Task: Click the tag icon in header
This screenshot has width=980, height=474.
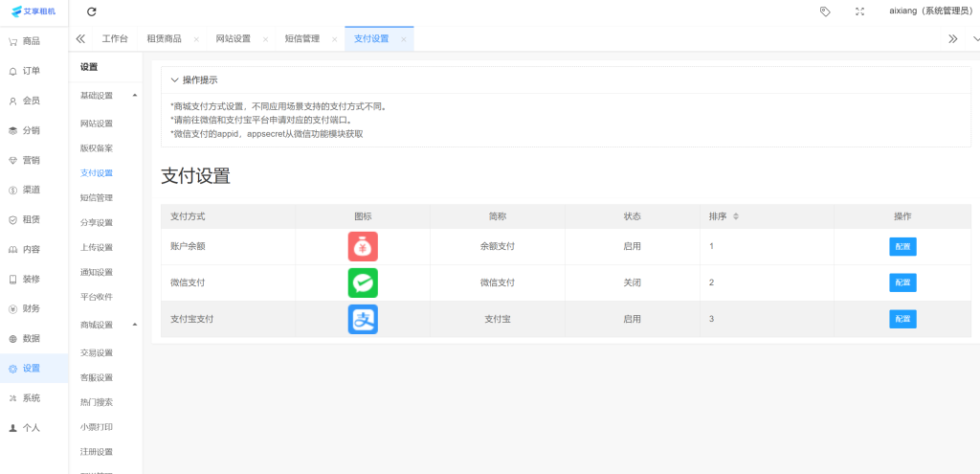Action: click(825, 11)
